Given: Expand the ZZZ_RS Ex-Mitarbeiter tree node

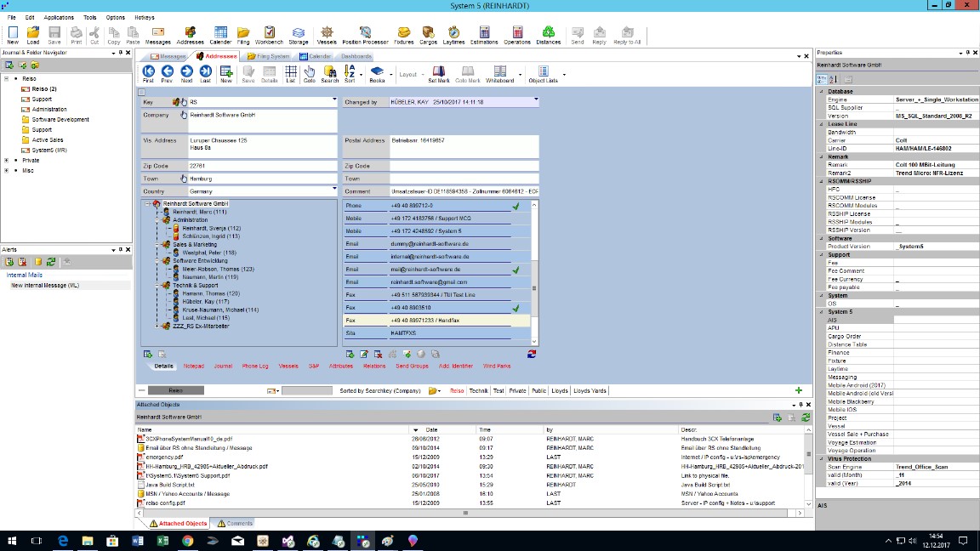Looking at the screenshot, I should [158, 326].
